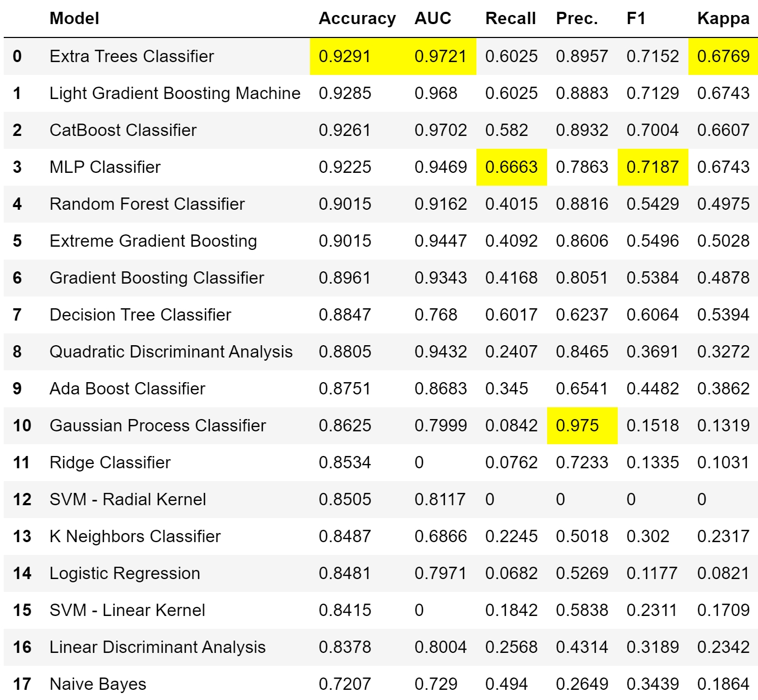The width and height of the screenshot is (758, 700).
Task: Select the CatBoost Classifier model name
Action: 123,130
